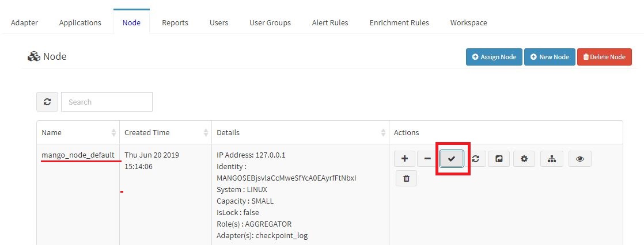Click the red Delete Node button
This screenshot has width=644, height=245.
[604, 57]
